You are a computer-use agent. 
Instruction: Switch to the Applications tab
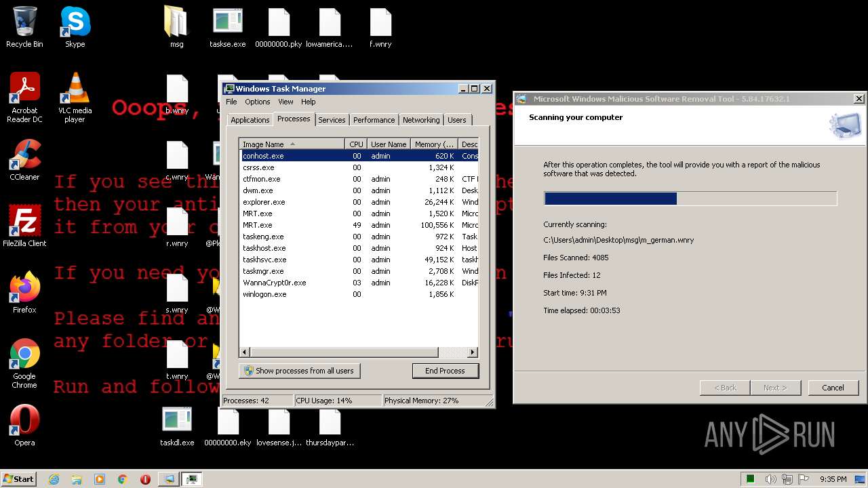point(250,120)
